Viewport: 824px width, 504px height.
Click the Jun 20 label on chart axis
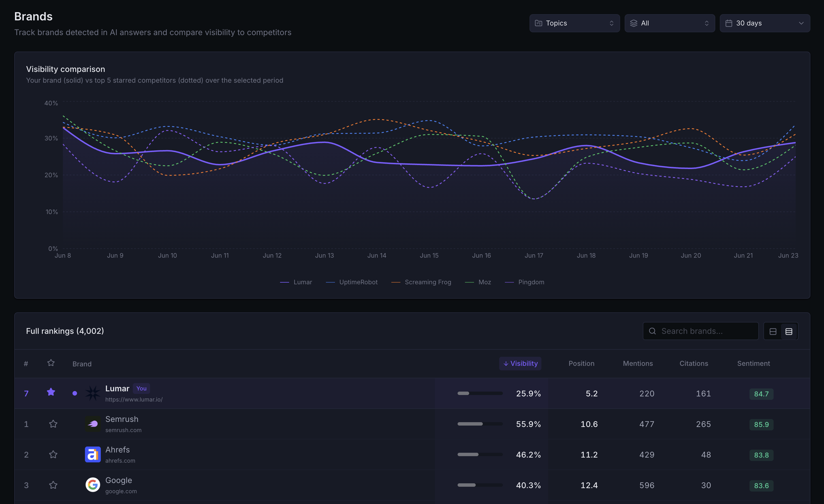tap(691, 255)
